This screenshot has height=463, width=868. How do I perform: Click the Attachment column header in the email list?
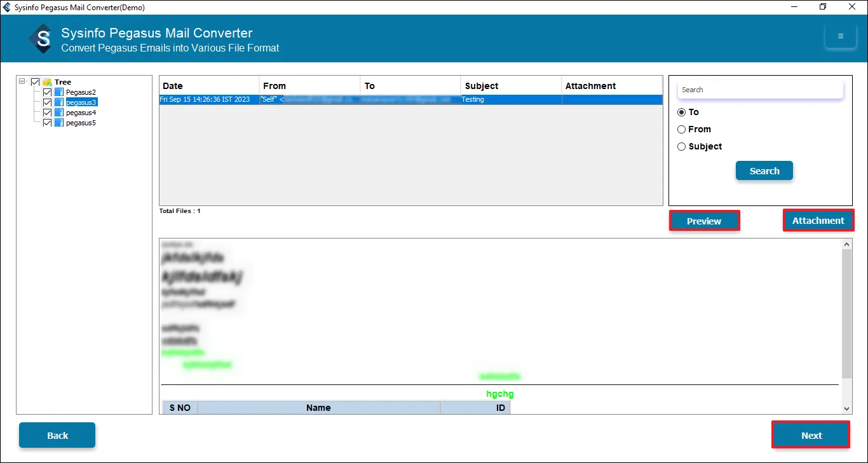click(x=612, y=86)
